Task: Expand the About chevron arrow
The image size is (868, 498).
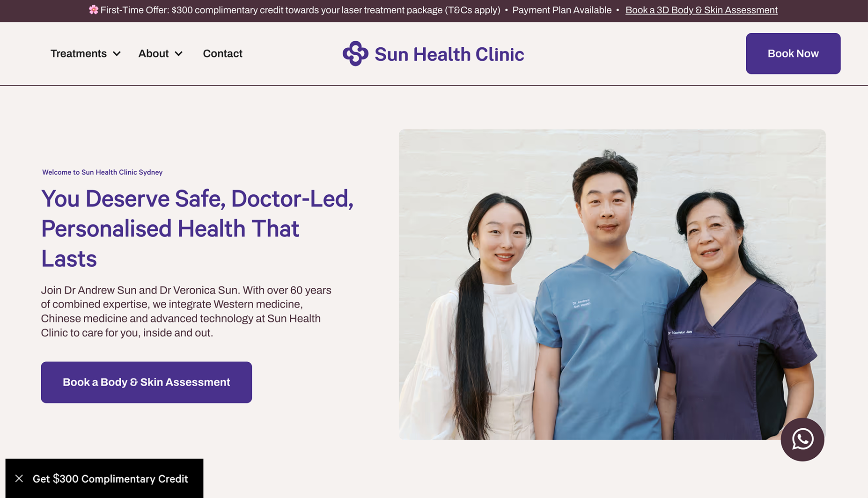Action: (x=178, y=54)
